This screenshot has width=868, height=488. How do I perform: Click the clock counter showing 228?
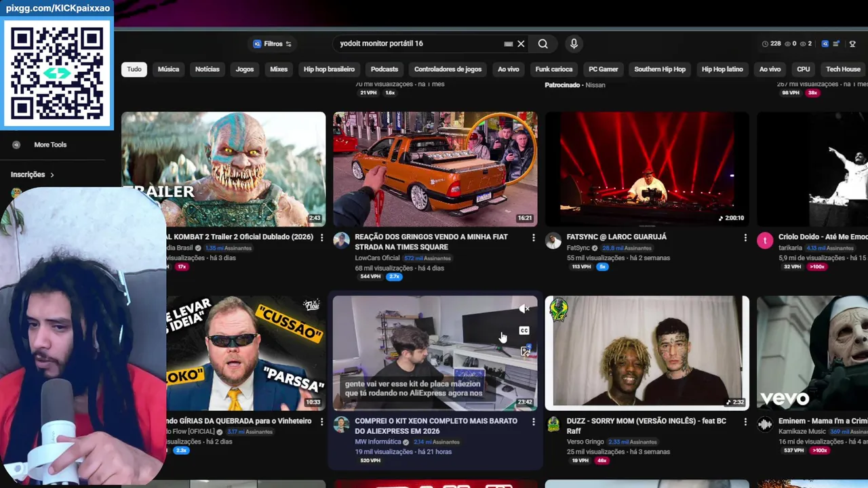[x=772, y=43]
